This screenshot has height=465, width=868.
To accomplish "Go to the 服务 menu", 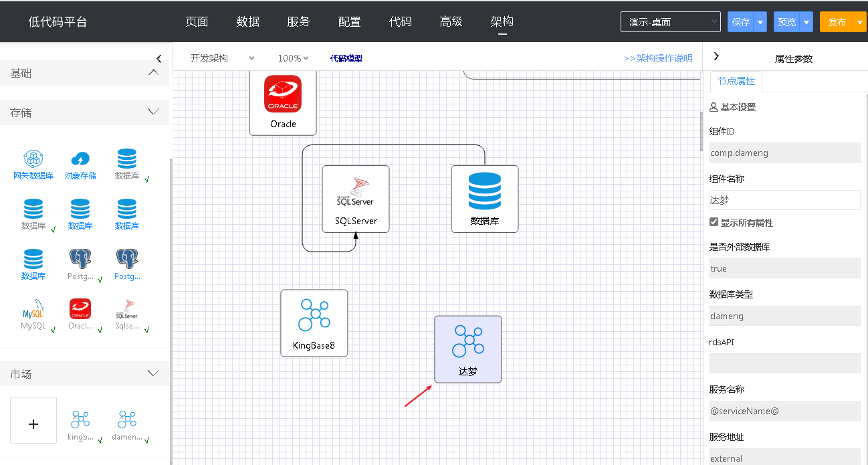I will point(299,21).
